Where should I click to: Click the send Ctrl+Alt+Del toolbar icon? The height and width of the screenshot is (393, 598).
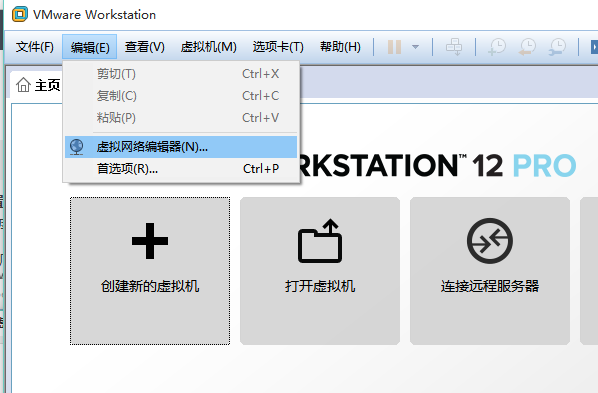tap(454, 47)
